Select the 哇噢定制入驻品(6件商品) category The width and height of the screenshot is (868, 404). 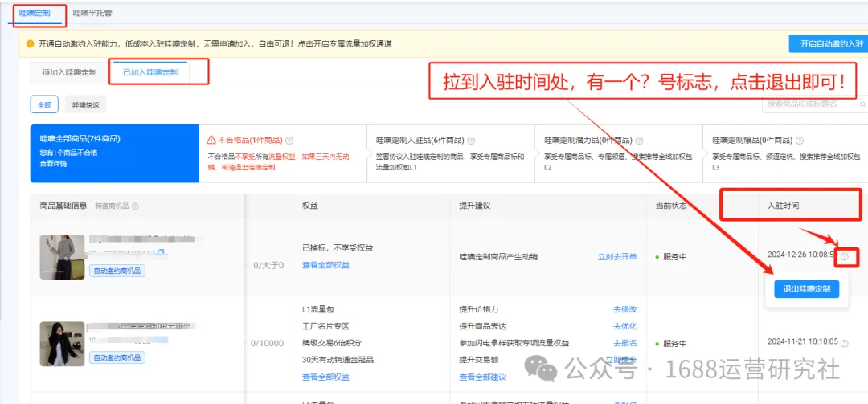(x=451, y=153)
